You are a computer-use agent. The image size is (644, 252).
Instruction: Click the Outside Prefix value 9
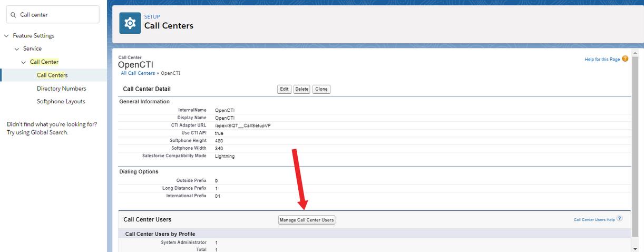[x=216, y=180]
